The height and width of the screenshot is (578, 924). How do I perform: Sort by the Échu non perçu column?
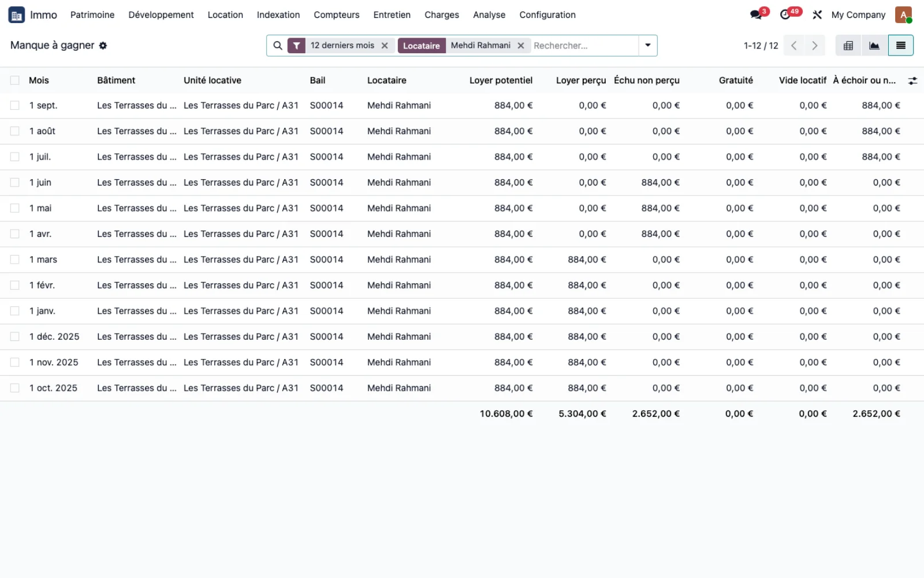pyautogui.click(x=647, y=80)
